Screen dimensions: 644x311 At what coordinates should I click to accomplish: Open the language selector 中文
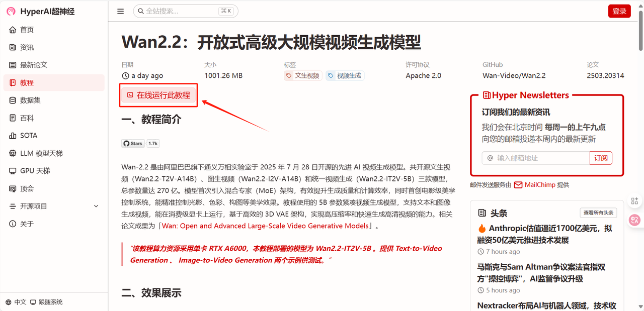[16, 302]
